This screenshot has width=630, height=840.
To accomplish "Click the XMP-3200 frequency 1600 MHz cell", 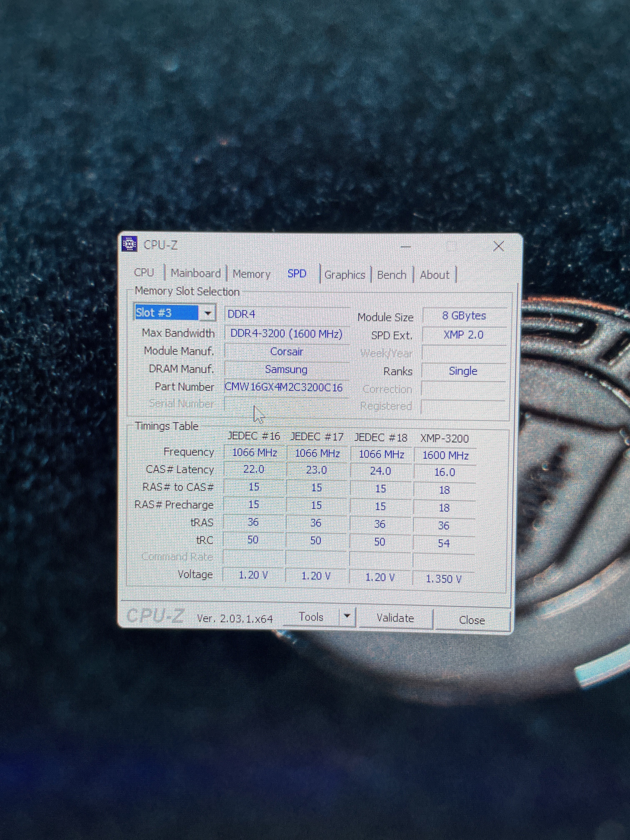I will [x=445, y=455].
